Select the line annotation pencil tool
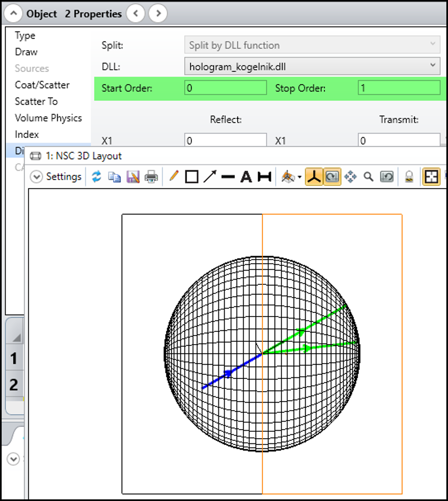Viewport: 448px width, 501px height. click(174, 177)
